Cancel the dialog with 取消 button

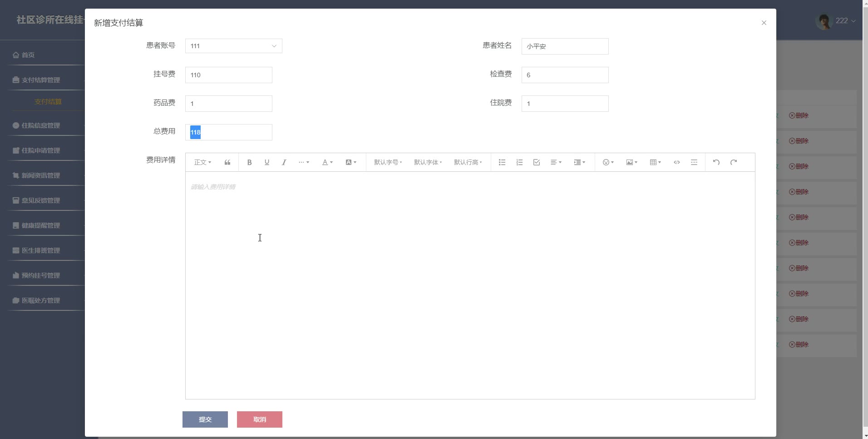click(260, 419)
